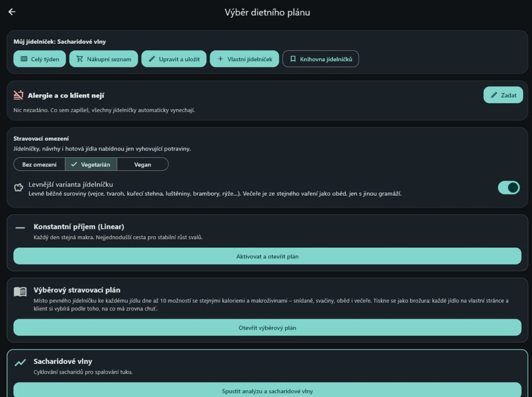This screenshot has height=397, width=532.
Task: Click Každý den stejná makra description
Action: (x=118, y=237)
